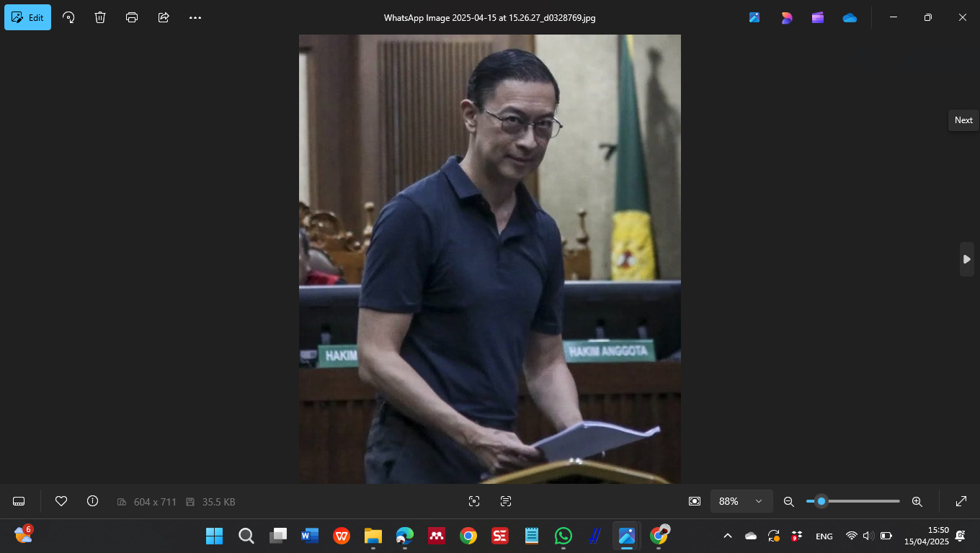Show file info using the circled i icon
This screenshot has width=980, height=553.
pos(92,501)
